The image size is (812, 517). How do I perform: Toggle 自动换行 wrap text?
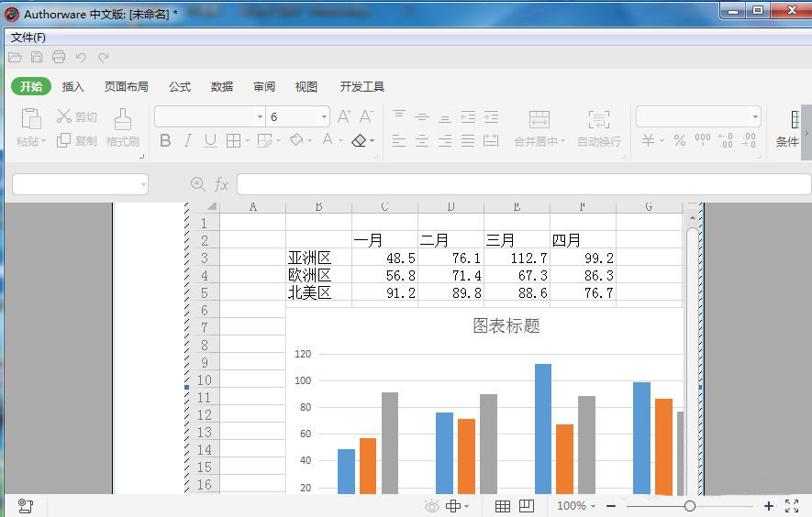(x=599, y=129)
